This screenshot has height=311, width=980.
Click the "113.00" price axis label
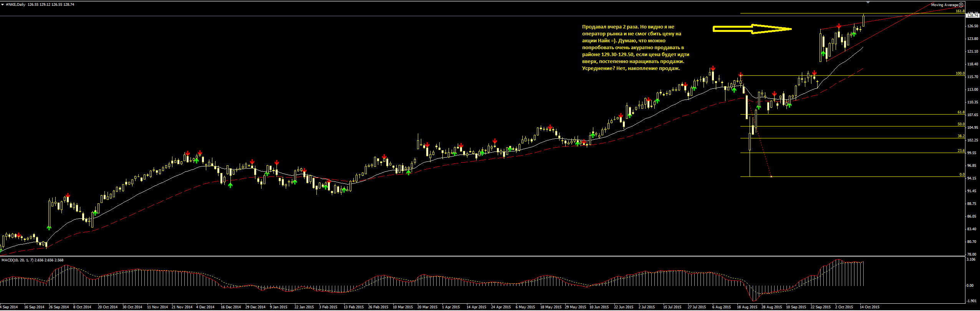973,90
